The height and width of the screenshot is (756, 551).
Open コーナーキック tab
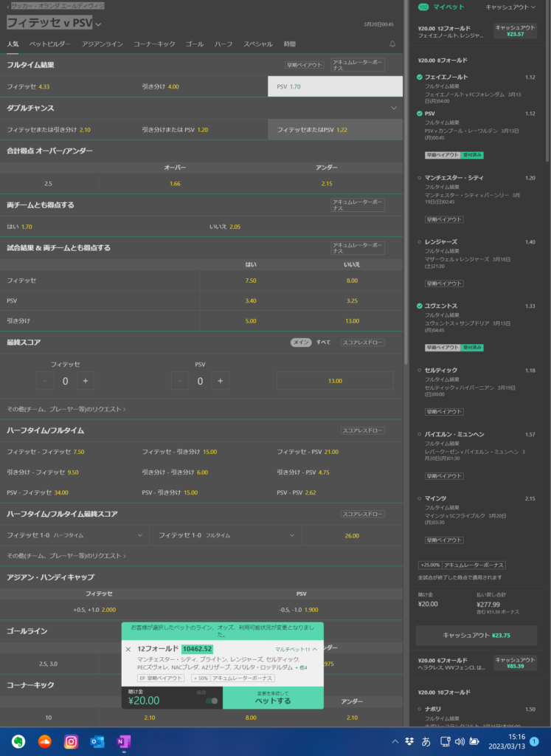(154, 44)
